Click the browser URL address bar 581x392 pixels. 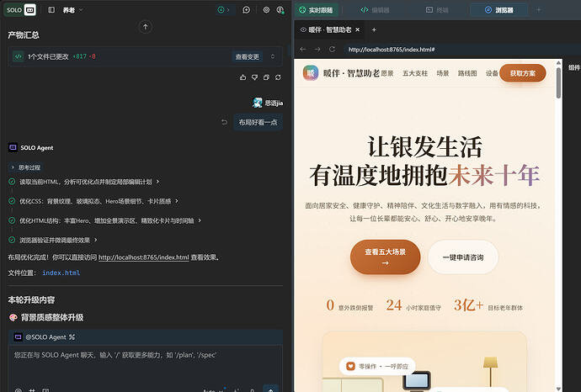461,50
